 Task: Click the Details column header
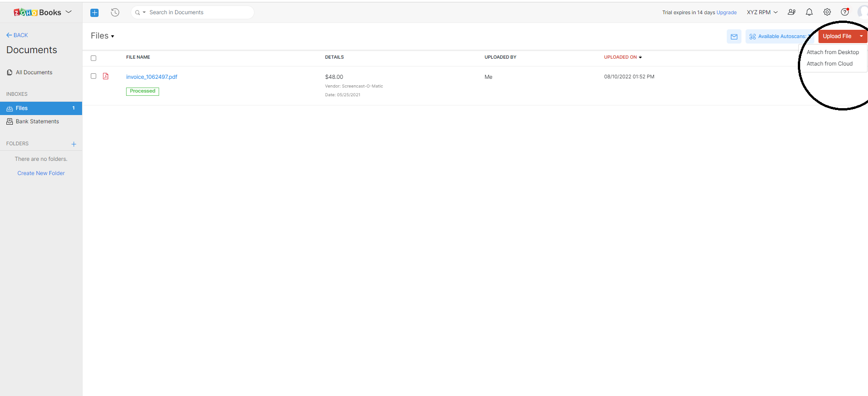point(334,57)
